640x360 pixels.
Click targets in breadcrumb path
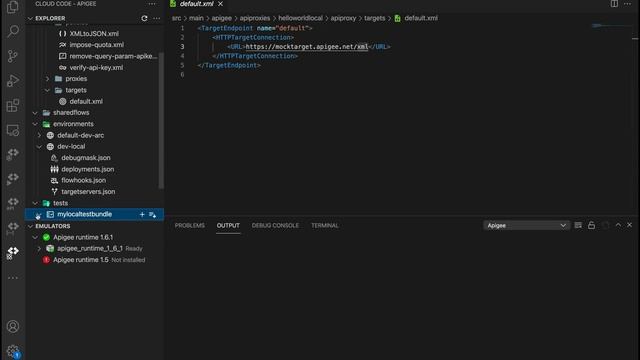pyautogui.click(x=374, y=18)
